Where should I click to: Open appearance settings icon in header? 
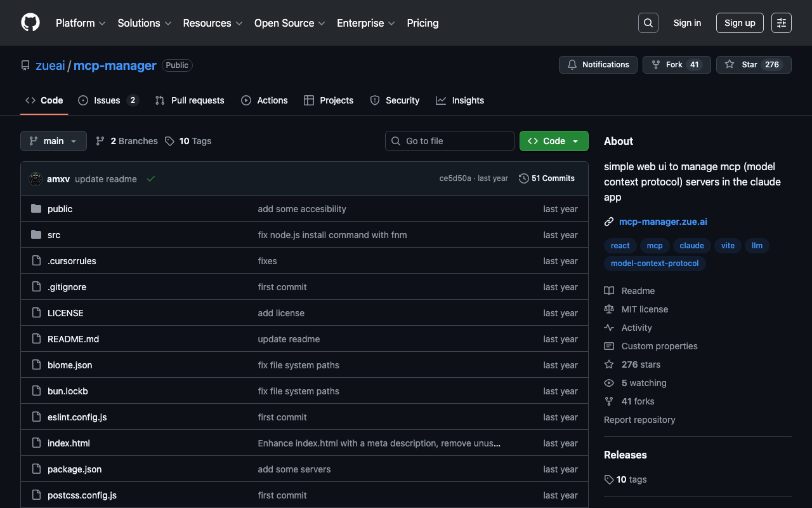pyautogui.click(x=781, y=23)
